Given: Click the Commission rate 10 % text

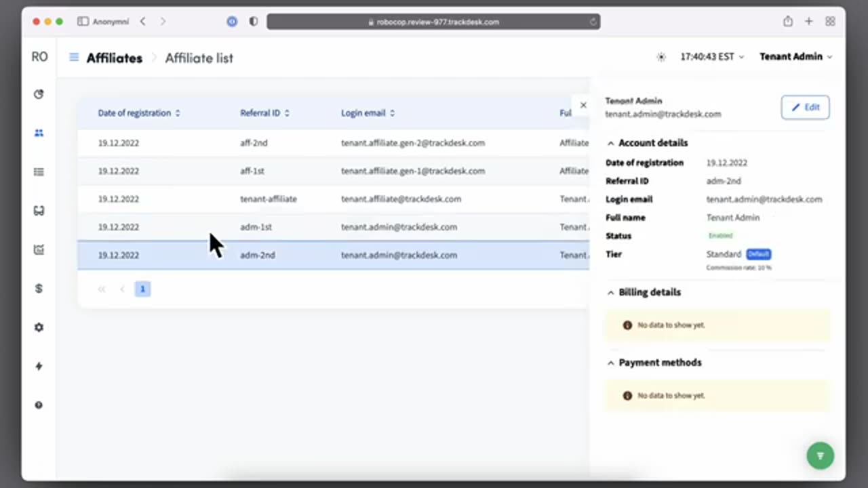Looking at the screenshot, I should [x=738, y=268].
